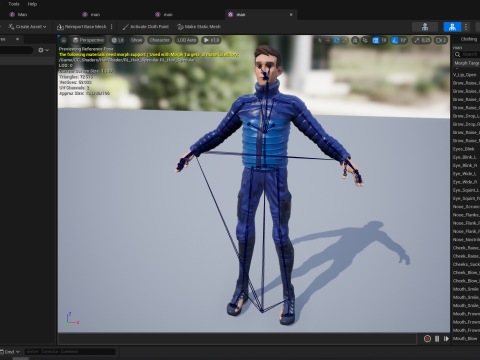Image resolution: width=480 pixels, height=360 pixels.
Task: Open the viewport options hamburger menu
Action: click(63, 40)
